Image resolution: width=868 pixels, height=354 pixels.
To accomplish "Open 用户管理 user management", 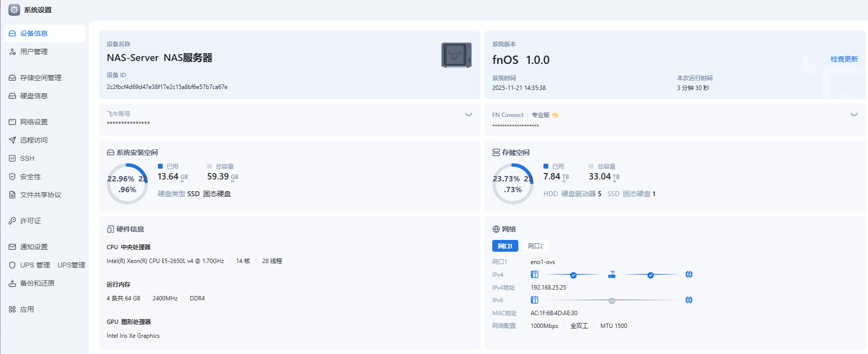I will (x=34, y=52).
